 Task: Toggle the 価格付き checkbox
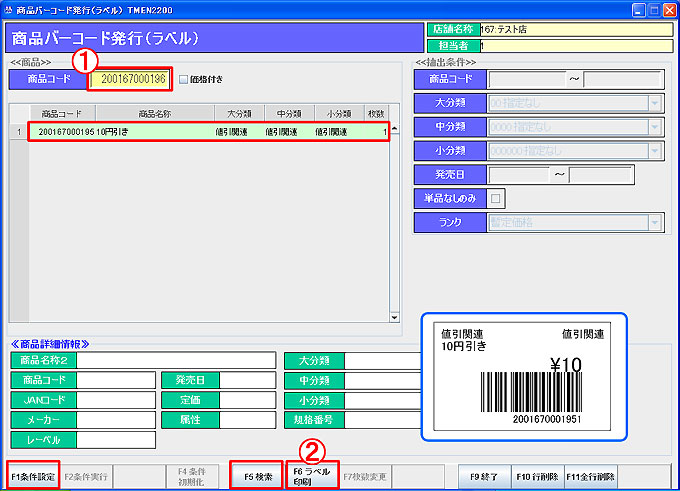tap(182, 79)
